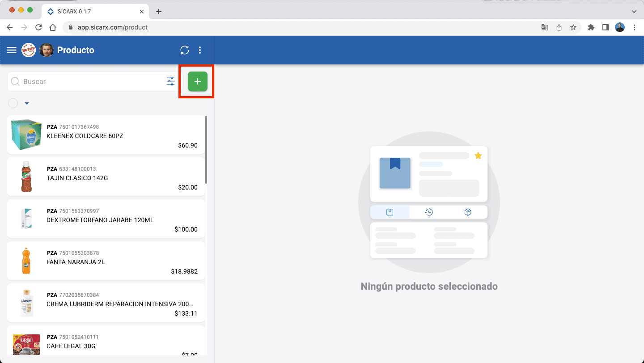Open Google Translate in the address bar
The height and width of the screenshot is (363, 644).
pyautogui.click(x=544, y=27)
